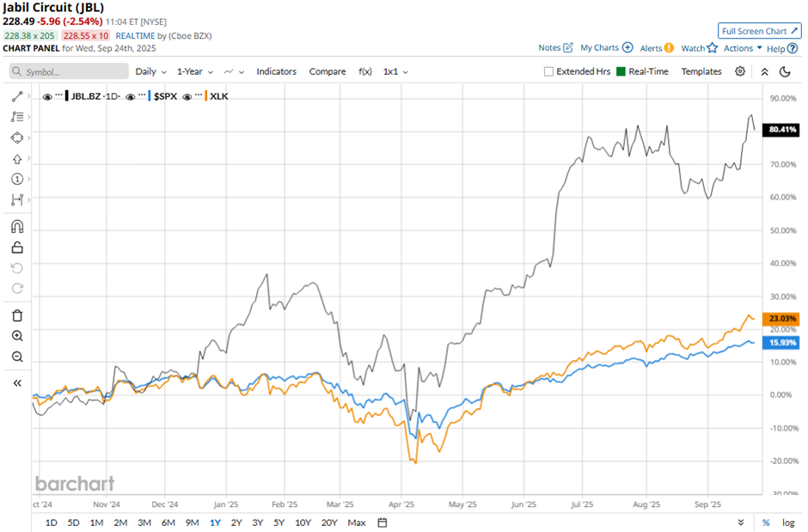
Task: Enable the Extended Hrs checkbox
Action: tap(548, 71)
